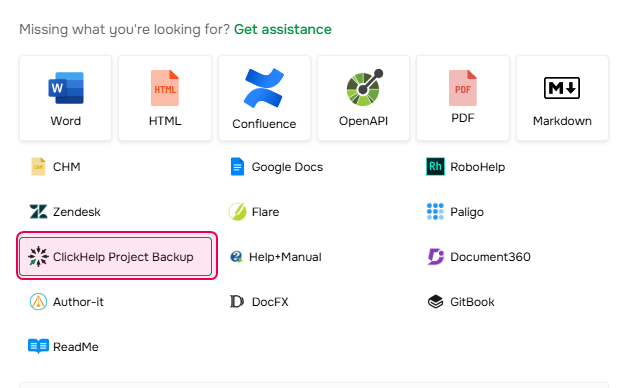Viewport: 624px width, 388px height.
Task: Click the RoboHelp Rh icon
Action: click(x=435, y=167)
